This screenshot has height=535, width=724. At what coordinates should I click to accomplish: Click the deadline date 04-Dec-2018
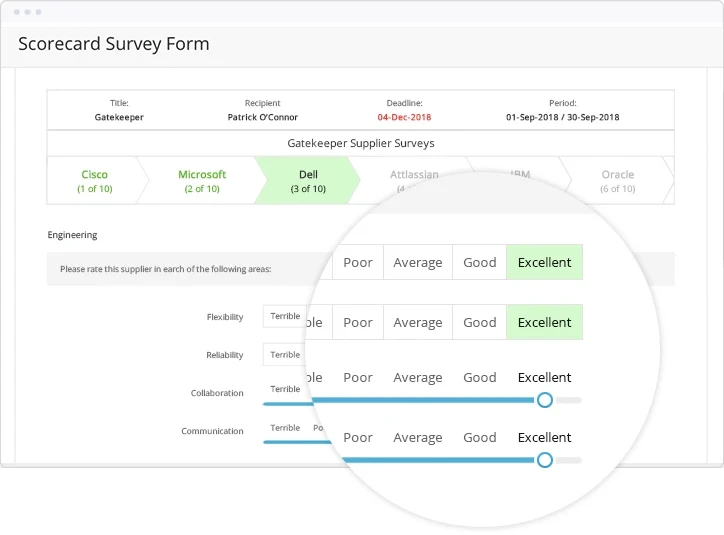[404, 117]
